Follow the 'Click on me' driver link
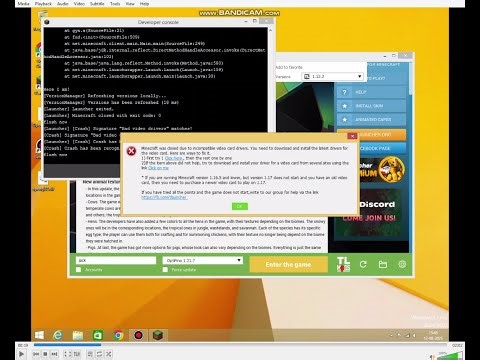 coord(158,168)
